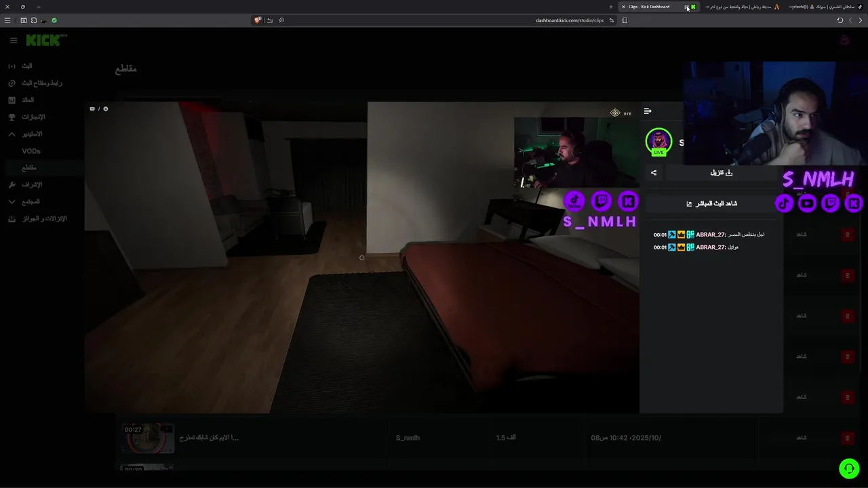The image size is (868, 488).
Task: Click ABRAR_27 in the first chat message
Action: point(711,235)
